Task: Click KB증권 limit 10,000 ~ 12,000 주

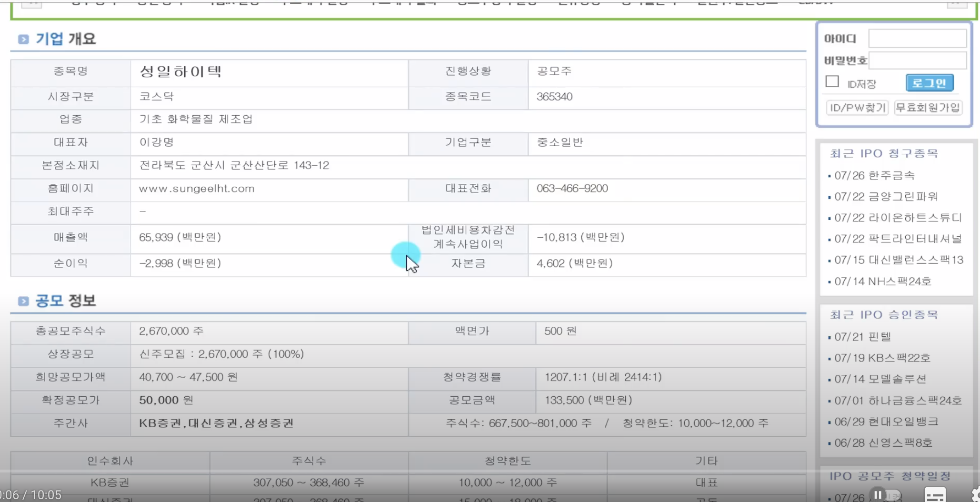Action: (508, 482)
